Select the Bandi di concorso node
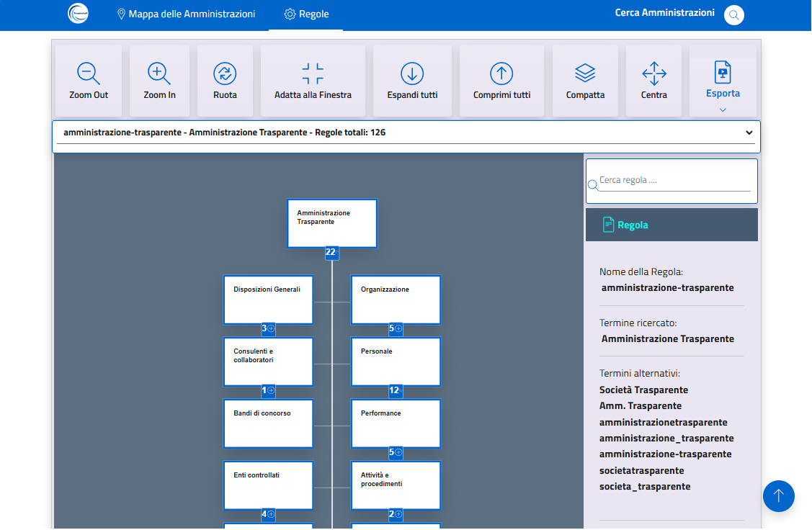 [x=268, y=423]
